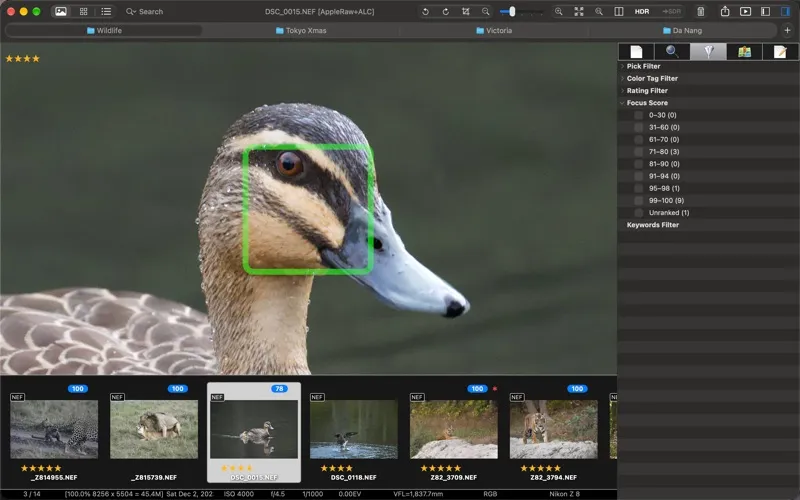Image resolution: width=800 pixels, height=500 pixels.
Task: Select thumbnail DSC_0118.NEF
Action: coord(354,429)
